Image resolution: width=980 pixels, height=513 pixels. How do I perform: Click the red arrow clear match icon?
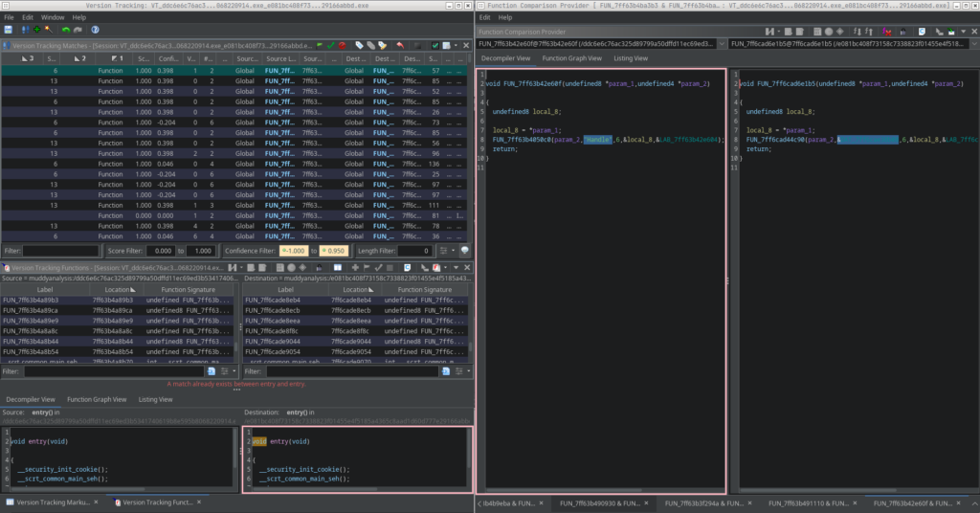point(400,45)
